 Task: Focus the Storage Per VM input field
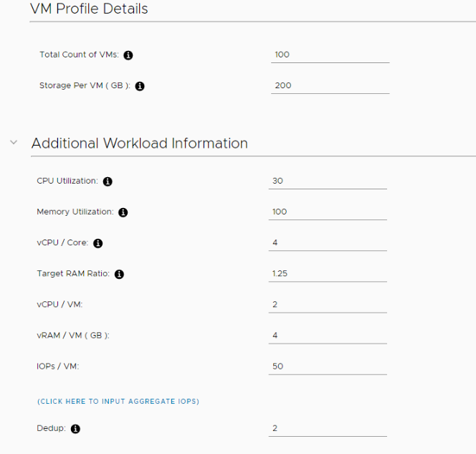coord(330,86)
